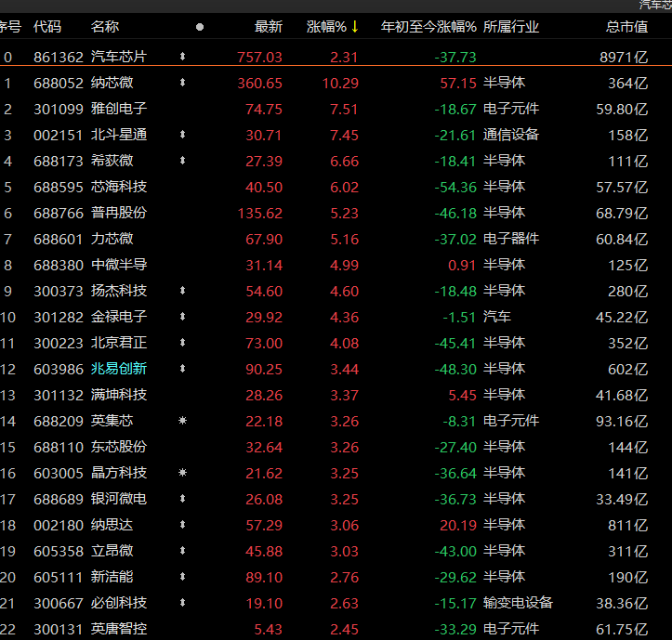Viewport: 672px width, 640px height.
Task: Click stock code 603986
Action: (x=59, y=370)
